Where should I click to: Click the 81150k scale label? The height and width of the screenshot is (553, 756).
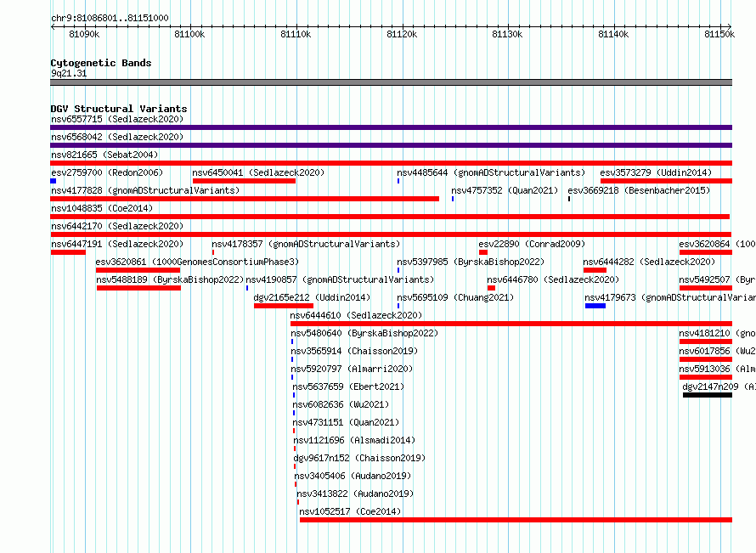[719, 34]
